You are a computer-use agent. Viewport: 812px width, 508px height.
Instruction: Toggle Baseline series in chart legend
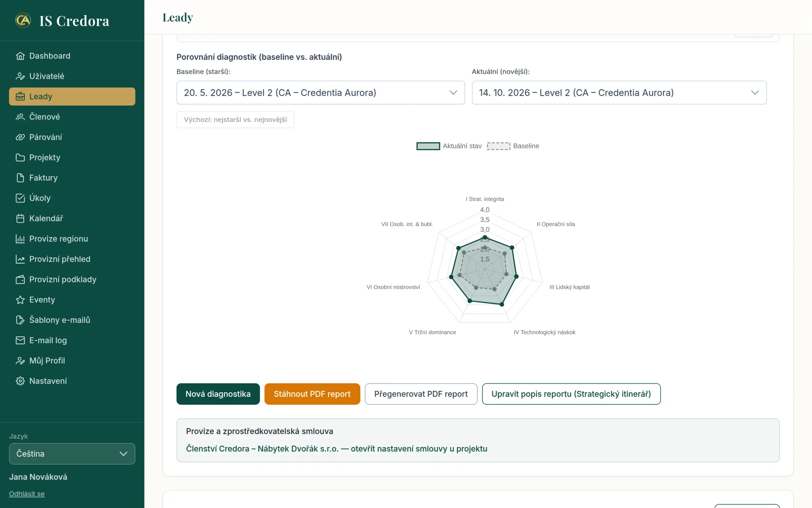tap(513, 146)
